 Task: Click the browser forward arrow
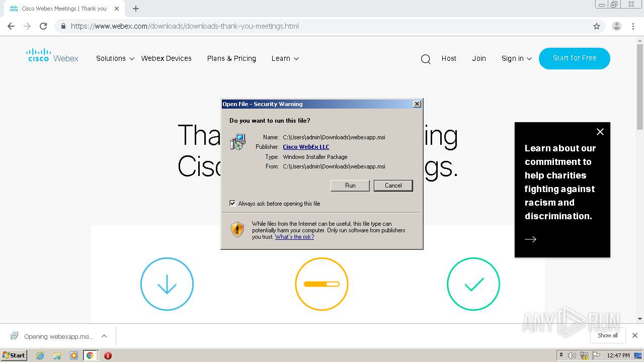click(27, 26)
